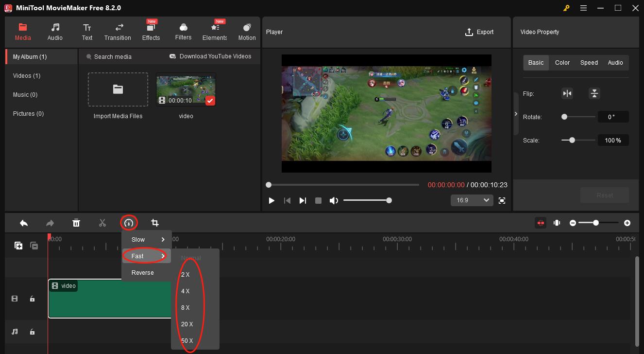Switch to the Text tab
The image size is (644, 354).
point(87,32)
